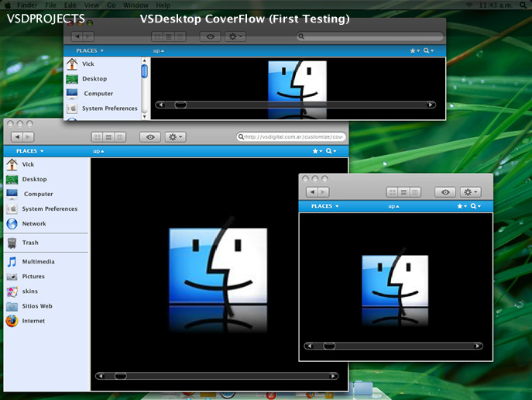
Task: Click the Finder cover in the small right window
Action: pos(395,281)
